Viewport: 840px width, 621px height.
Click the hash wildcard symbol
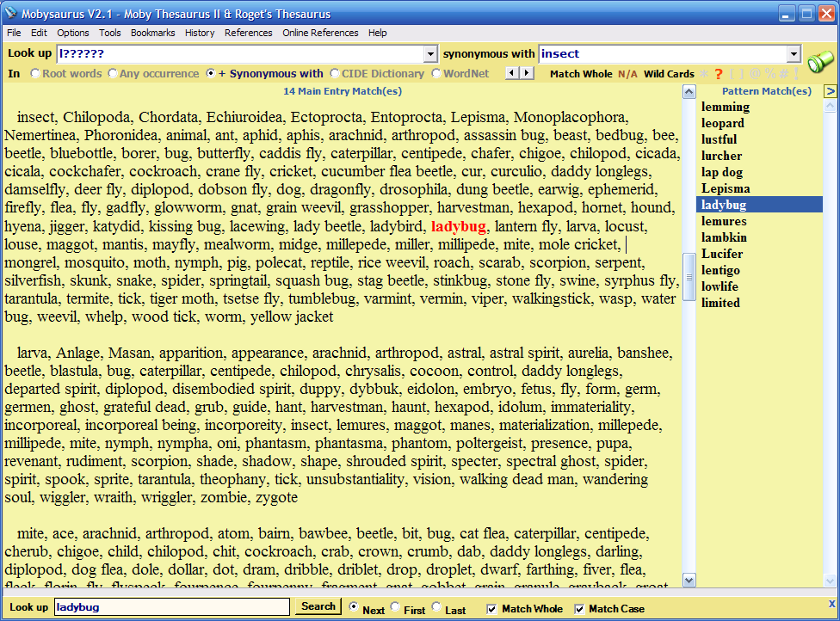click(784, 74)
